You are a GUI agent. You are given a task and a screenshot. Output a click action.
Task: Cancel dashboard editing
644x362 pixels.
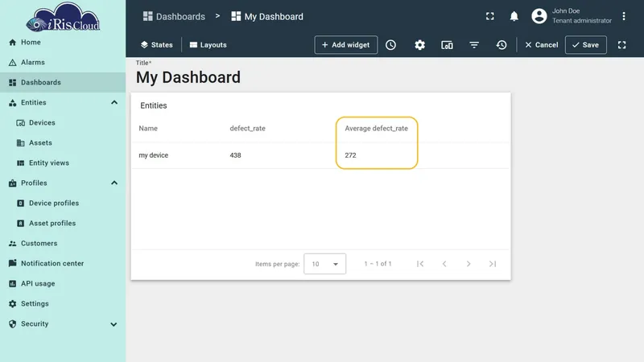(x=541, y=45)
